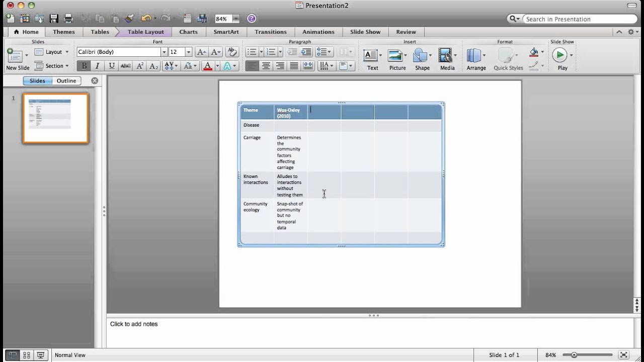Select the slide 1 thumbnail

pyautogui.click(x=55, y=118)
